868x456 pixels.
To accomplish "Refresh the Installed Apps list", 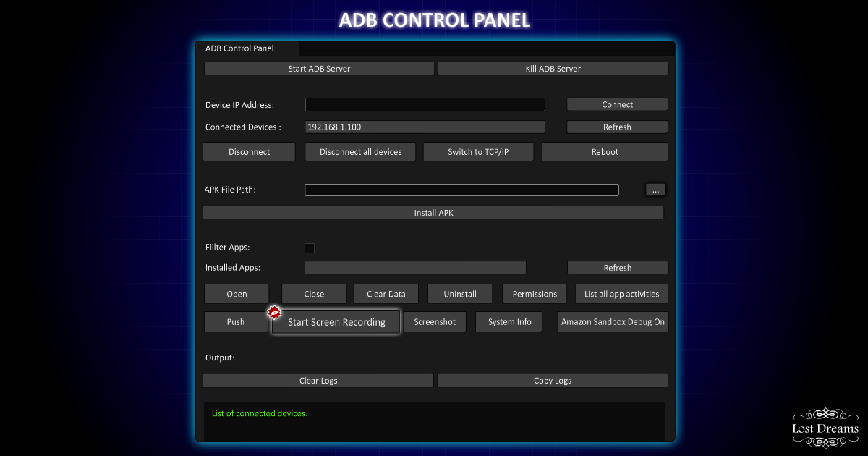I will 618,267.
